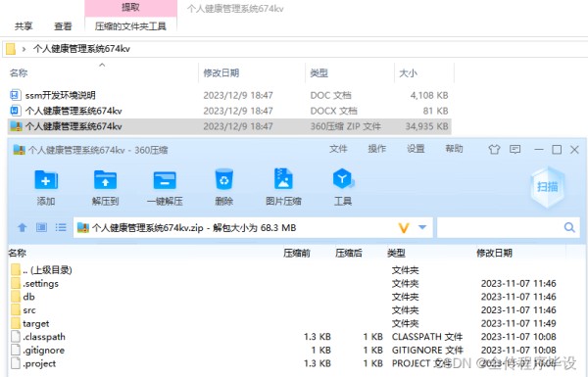Click the orange V chevron in path bar
588x377 pixels.
pyautogui.click(x=404, y=227)
